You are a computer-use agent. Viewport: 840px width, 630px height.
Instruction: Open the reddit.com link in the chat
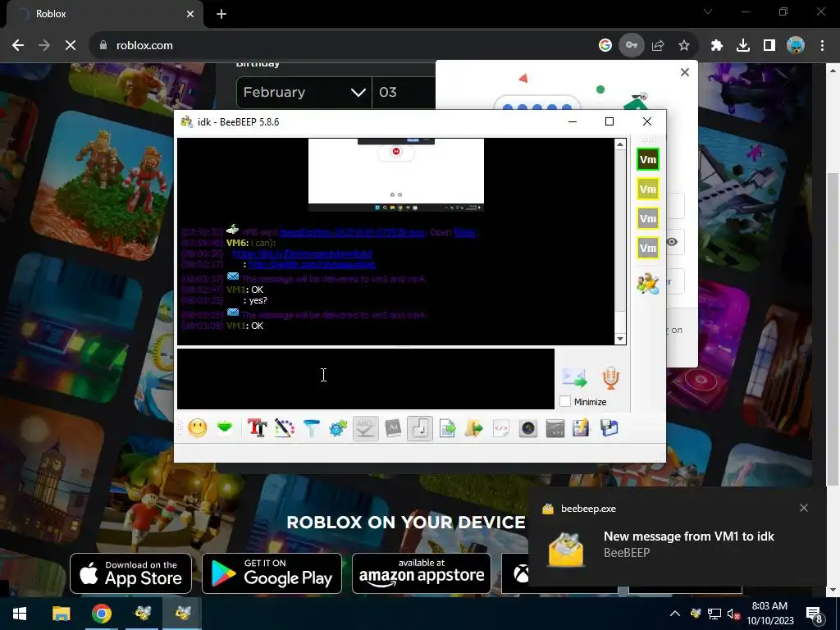312,265
